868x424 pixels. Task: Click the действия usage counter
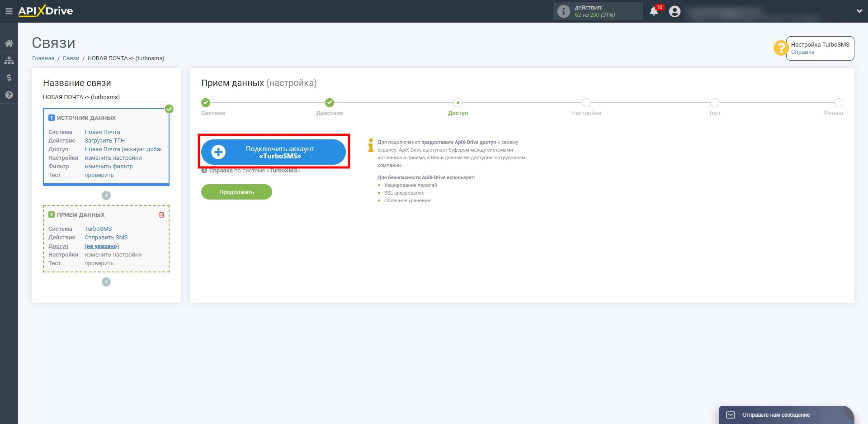pos(598,11)
